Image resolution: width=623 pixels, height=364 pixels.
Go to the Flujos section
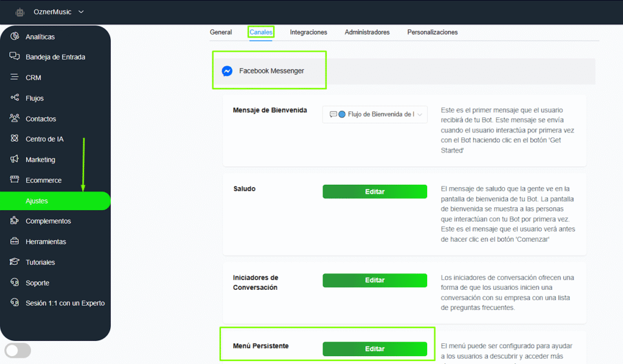[37, 98]
